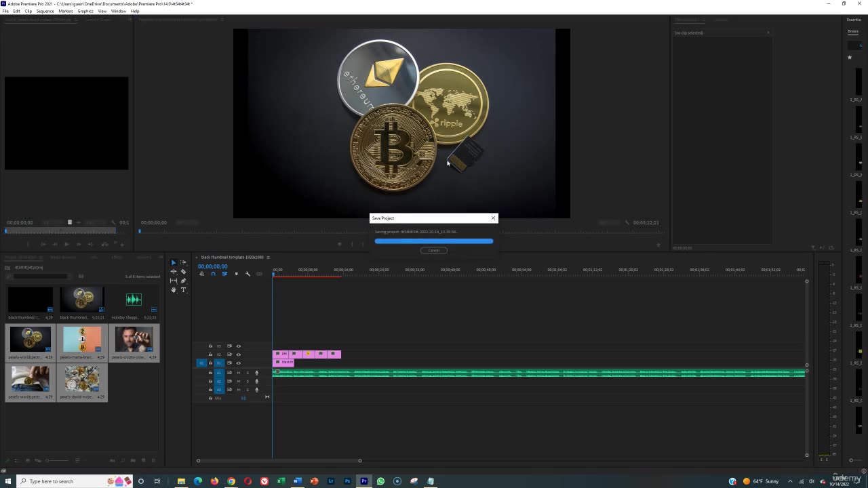868x488 pixels.
Task: Select the Selection tool arrow
Action: point(173,262)
